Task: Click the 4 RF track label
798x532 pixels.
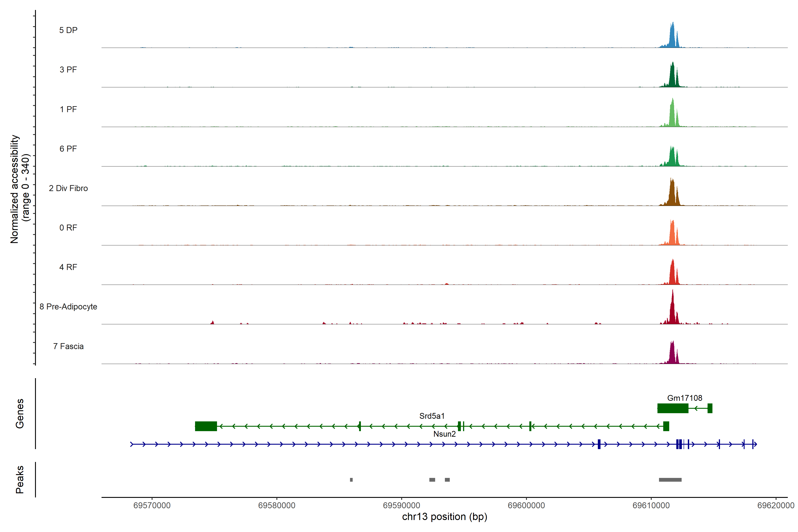Action: pyautogui.click(x=68, y=267)
